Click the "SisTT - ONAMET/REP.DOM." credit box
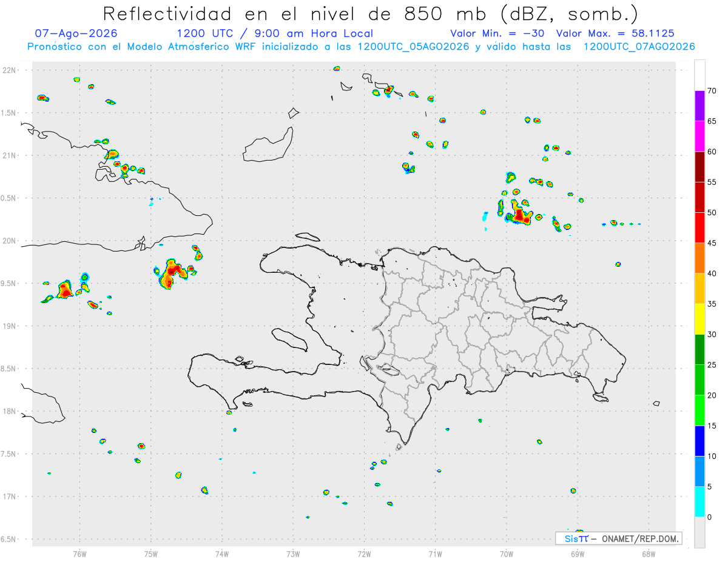The height and width of the screenshot is (562, 728). coord(619,538)
